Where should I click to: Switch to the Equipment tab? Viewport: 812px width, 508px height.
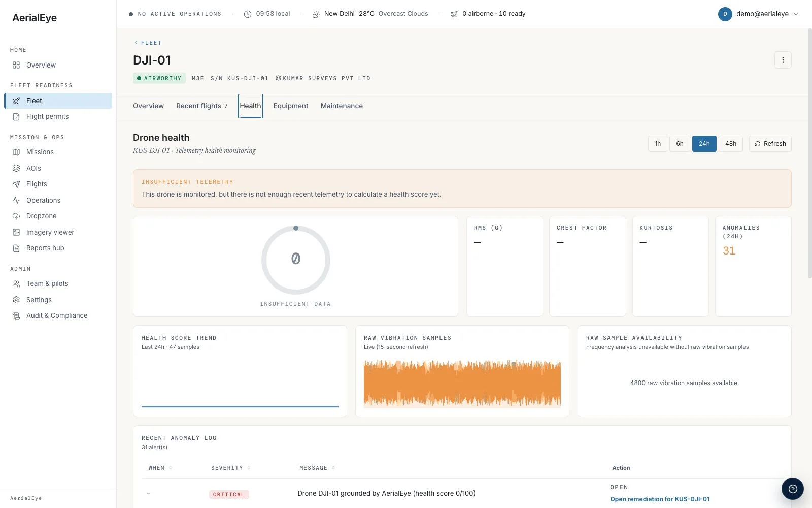291,106
